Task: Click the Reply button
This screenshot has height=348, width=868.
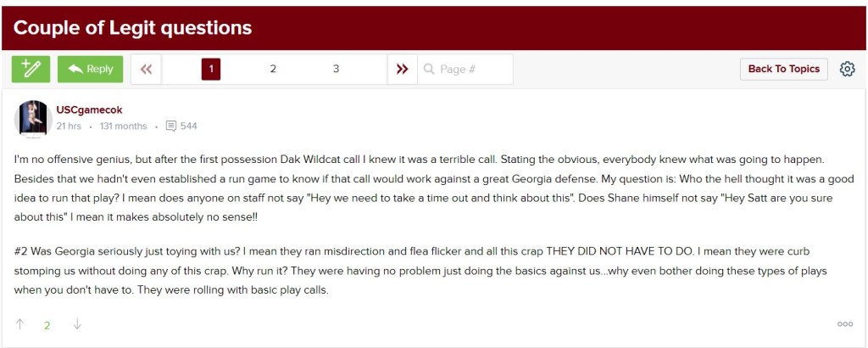Action: [91, 69]
